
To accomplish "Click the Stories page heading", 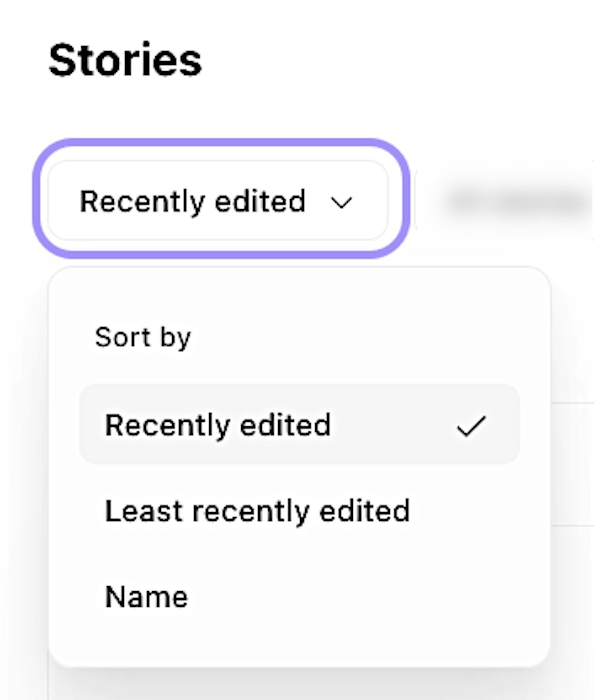I will [125, 60].
